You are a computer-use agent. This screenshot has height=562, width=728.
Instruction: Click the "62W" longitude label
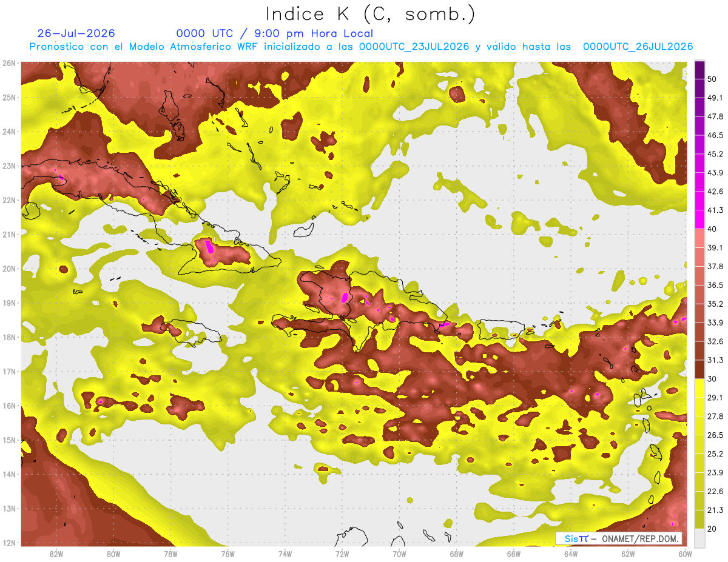[x=628, y=554]
